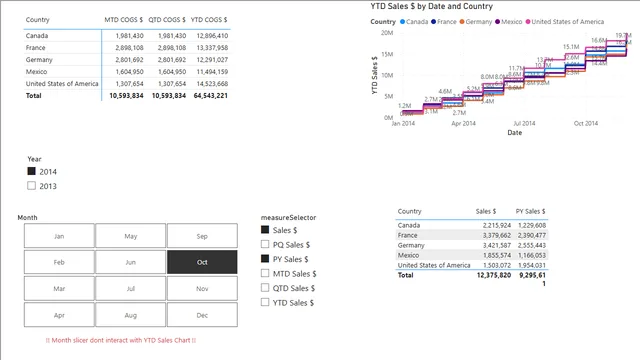Sort by Sales $ column header

coord(486,211)
